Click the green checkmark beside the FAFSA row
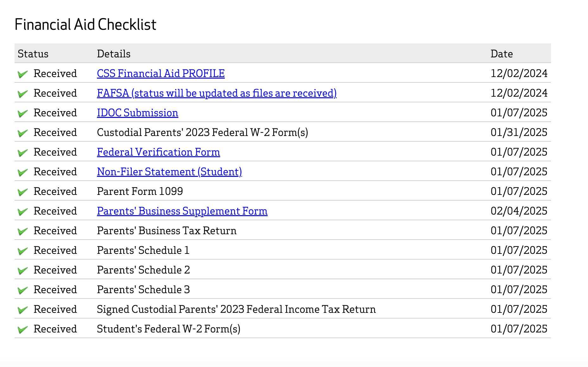 click(x=22, y=94)
